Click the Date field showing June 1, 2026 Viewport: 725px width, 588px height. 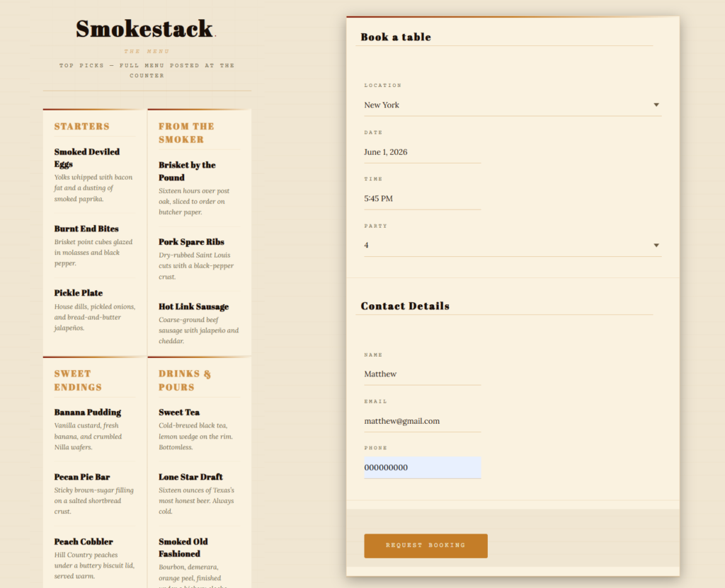[422, 152]
